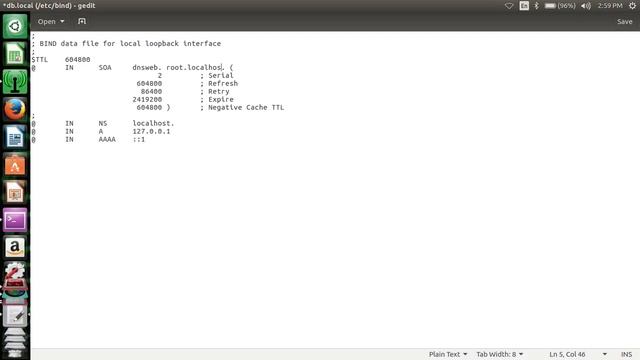Click on 'root.localhos' text
This screenshot has height=360, width=640.
point(194,67)
